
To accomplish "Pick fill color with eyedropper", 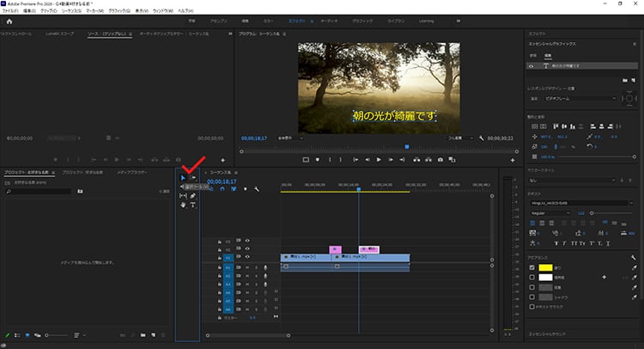I will [x=635, y=267].
